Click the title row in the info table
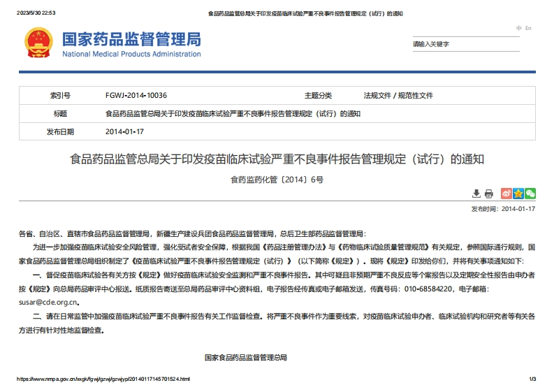The height and width of the screenshot is (392, 554). click(233, 113)
